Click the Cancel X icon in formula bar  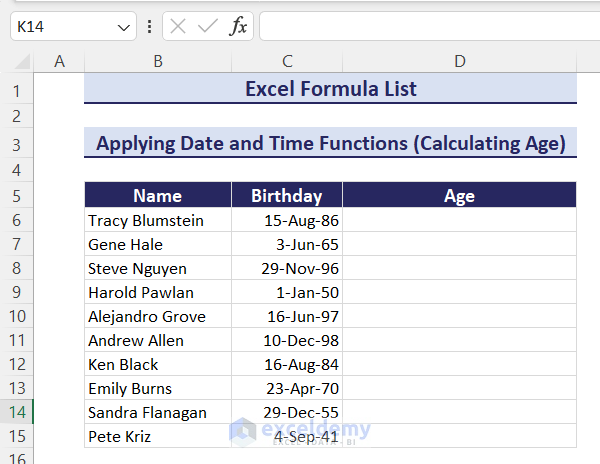coord(179,27)
